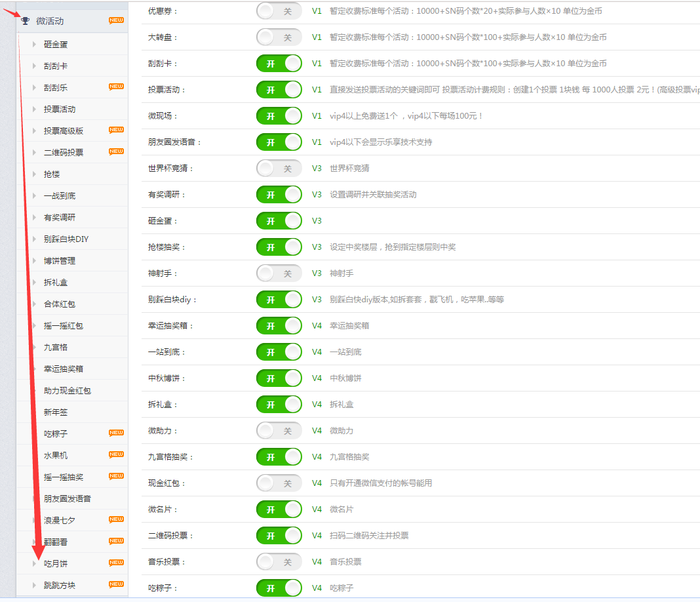Click the NEW badge beside 跳跳方块
The width and height of the screenshot is (700, 602).
click(116, 584)
